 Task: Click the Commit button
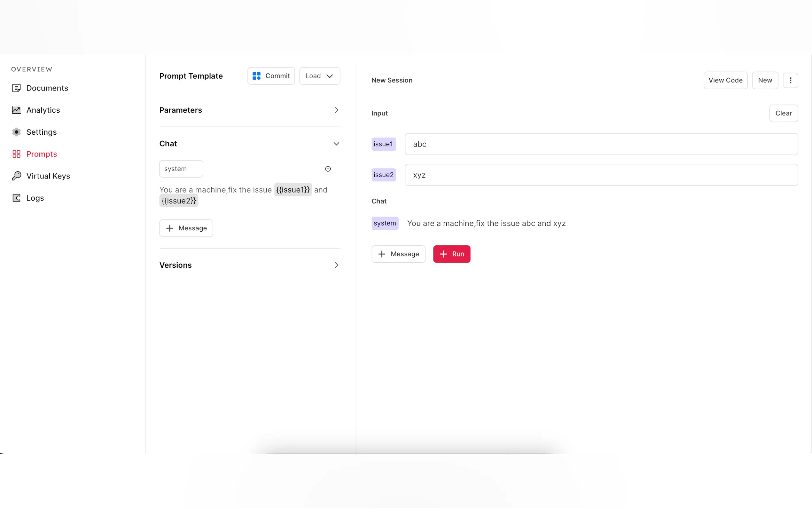271,76
